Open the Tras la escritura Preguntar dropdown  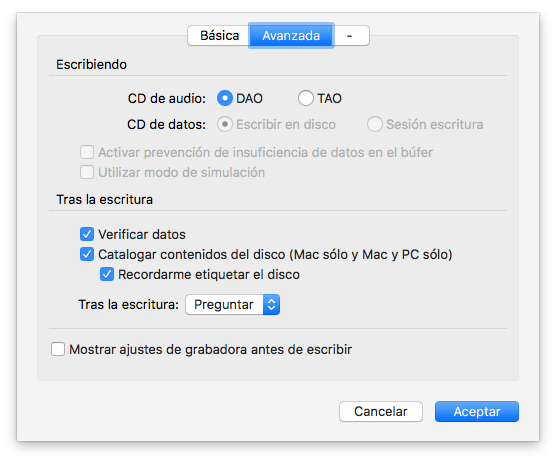pos(233,305)
